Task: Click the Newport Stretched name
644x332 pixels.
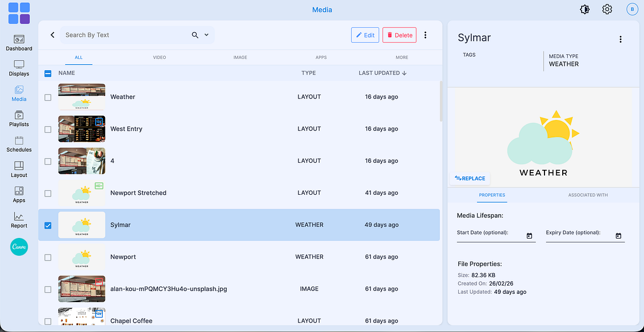Action: pos(138,193)
